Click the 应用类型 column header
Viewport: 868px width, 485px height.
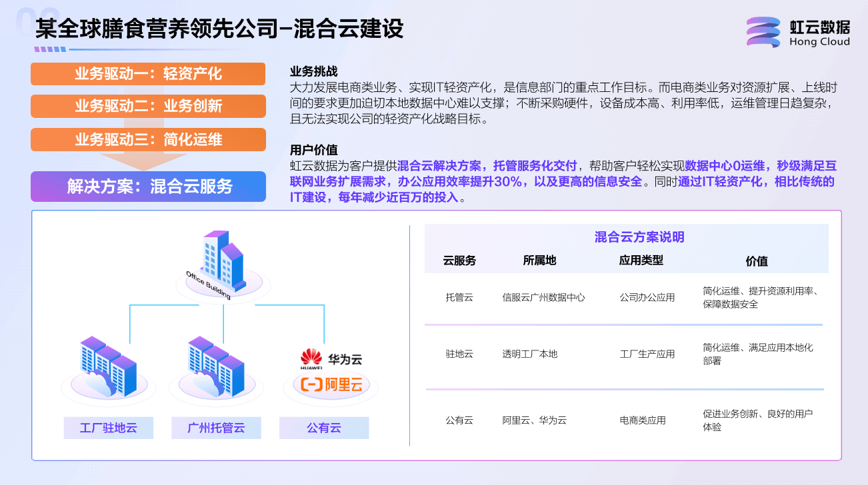pyautogui.click(x=641, y=260)
